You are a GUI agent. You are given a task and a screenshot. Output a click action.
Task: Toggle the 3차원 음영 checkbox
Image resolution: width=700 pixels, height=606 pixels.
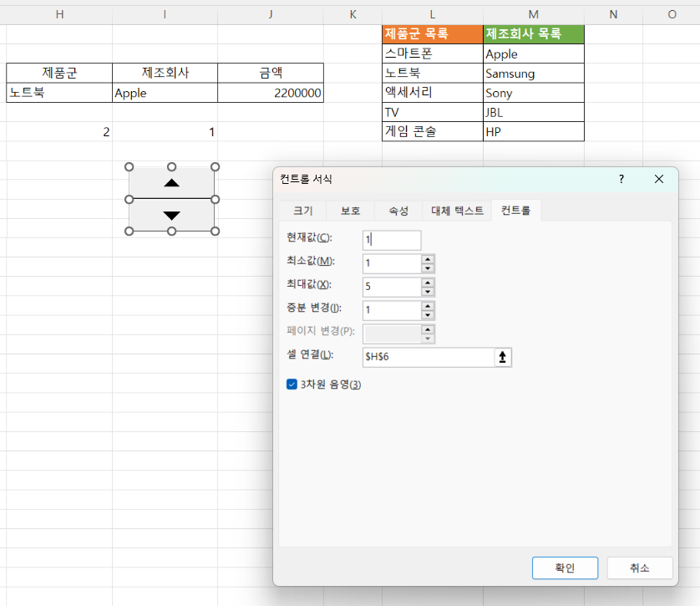point(292,384)
